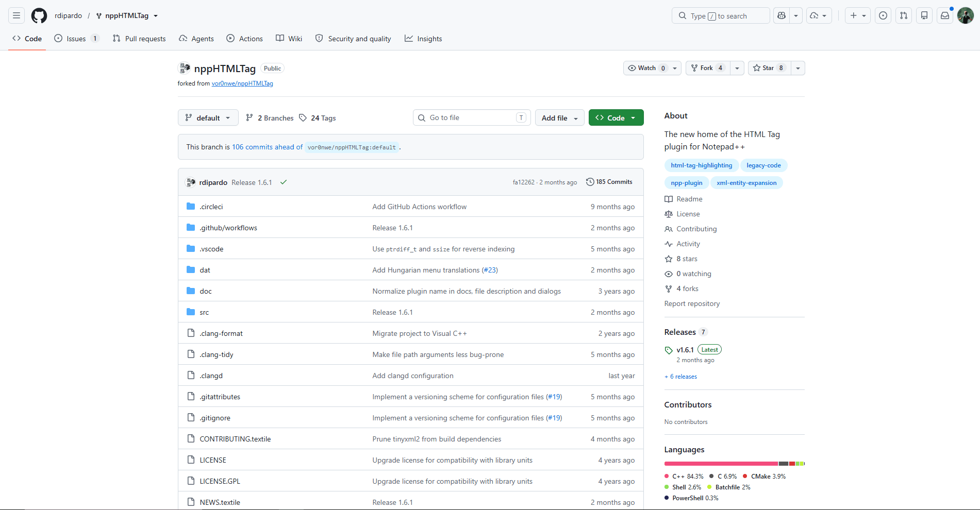Switch to the Wiki tab
Image resolution: width=980 pixels, height=510 pixels.
[x=289, y=39]
